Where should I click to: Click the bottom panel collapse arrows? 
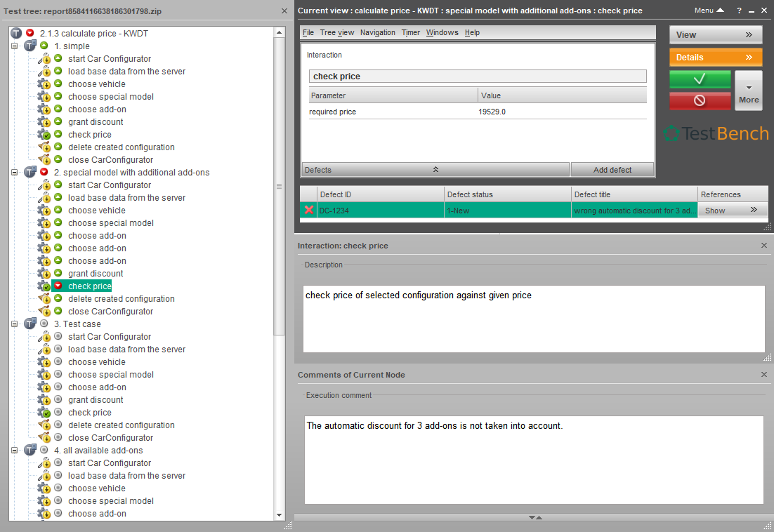point(536,517)
